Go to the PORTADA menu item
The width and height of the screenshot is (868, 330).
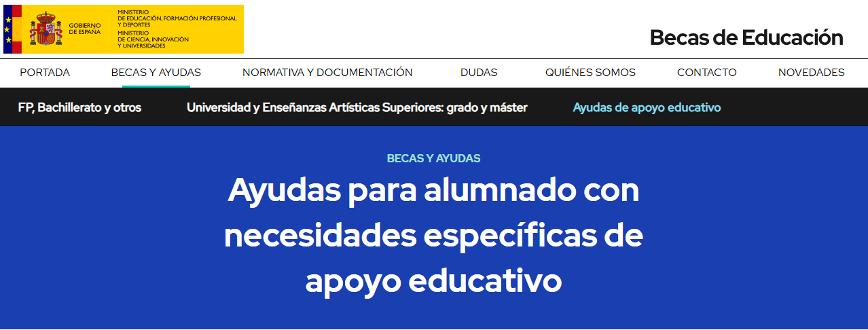pyautogui.click(x=45, y=73)
